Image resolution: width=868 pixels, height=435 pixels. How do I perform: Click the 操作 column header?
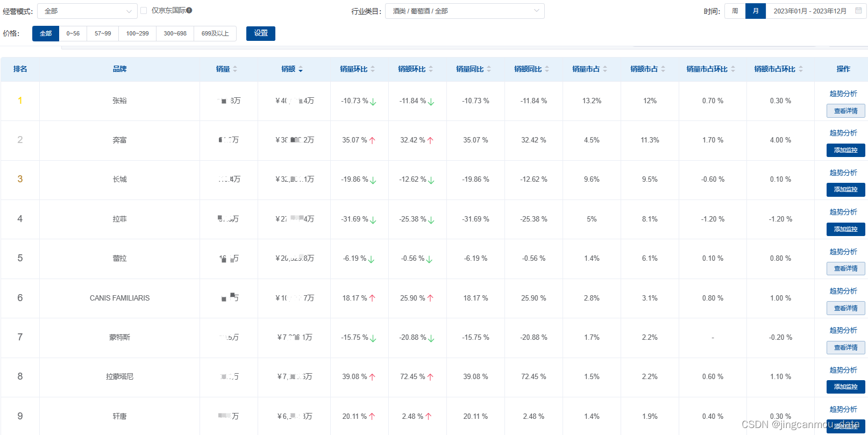(x=843, y=69)
